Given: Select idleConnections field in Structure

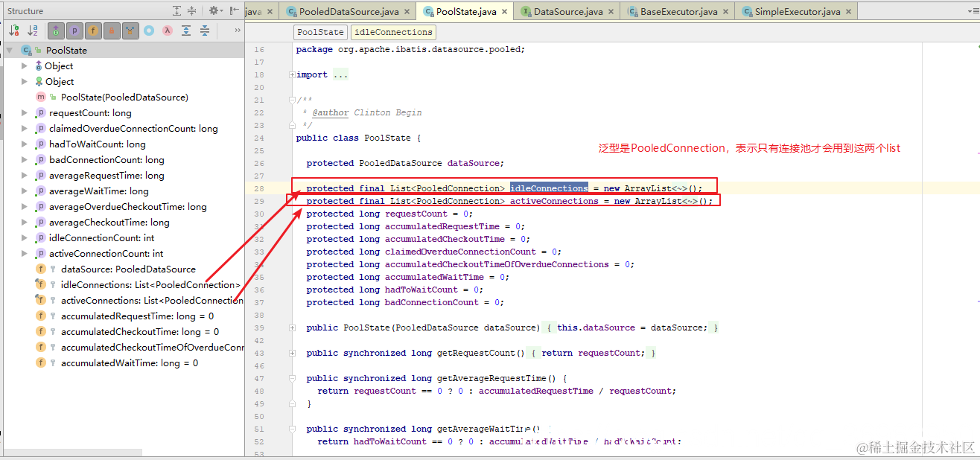Looking at the screenshot, I should (150, 285).
